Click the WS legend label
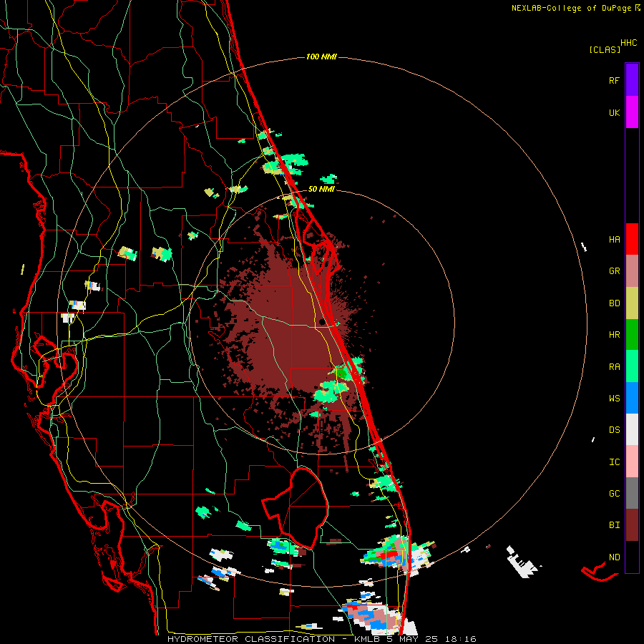Screen dimensions: 644x644 pos(614,399)
